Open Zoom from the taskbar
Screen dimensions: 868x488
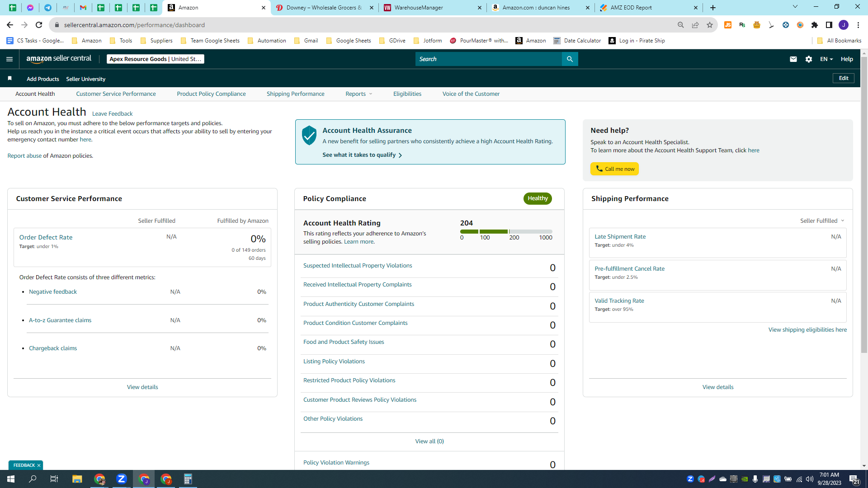[121, 479]
